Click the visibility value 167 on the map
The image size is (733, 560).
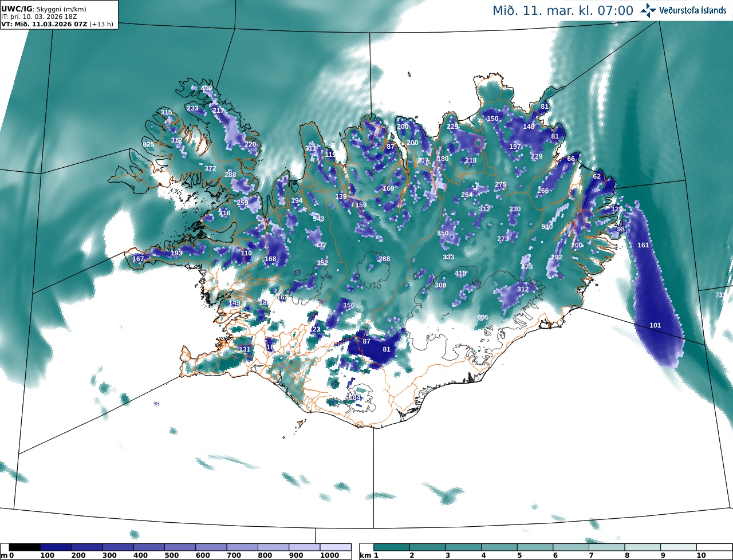[138, 259]
